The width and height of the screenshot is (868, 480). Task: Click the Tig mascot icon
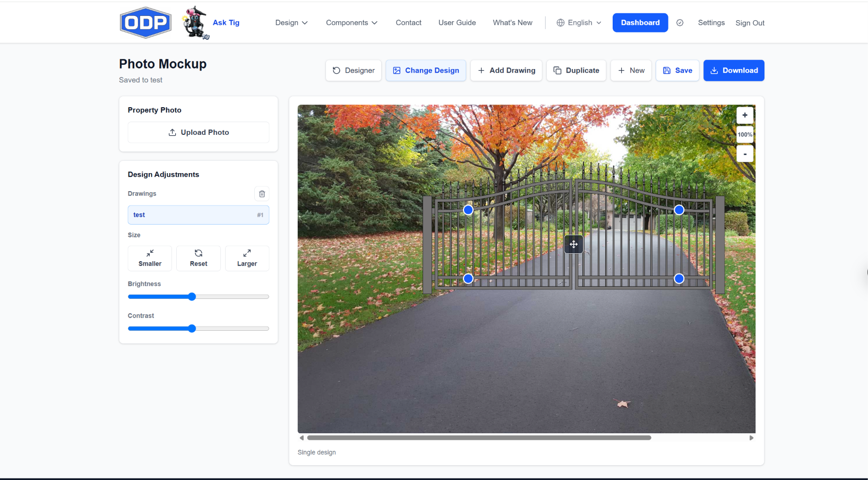[x=195, y=22]
